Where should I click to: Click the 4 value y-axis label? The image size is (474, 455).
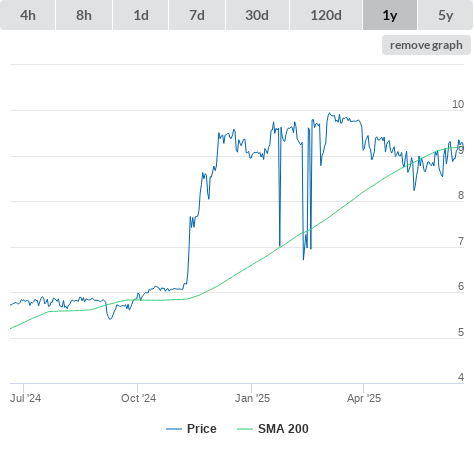pos(461,377)
